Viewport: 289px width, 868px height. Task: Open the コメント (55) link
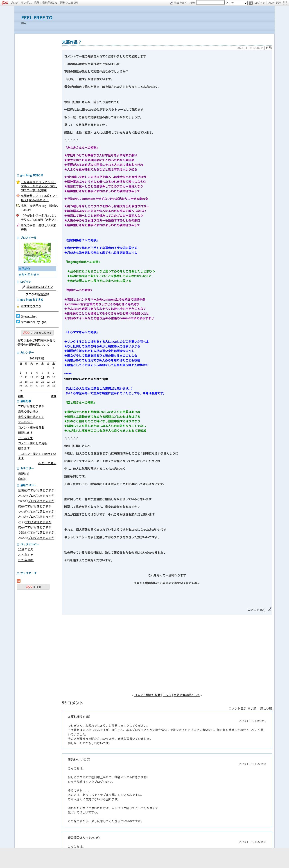click(256, 610)
